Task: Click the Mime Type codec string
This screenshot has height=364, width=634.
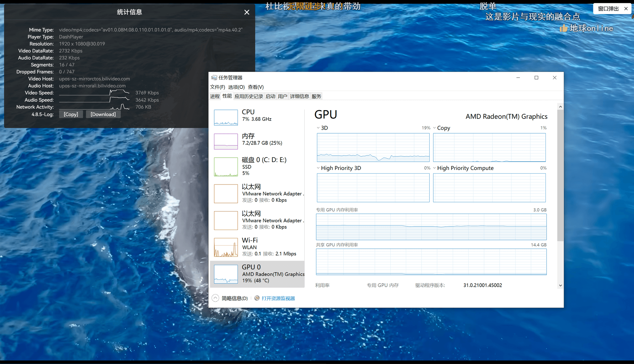Action: 151,30
